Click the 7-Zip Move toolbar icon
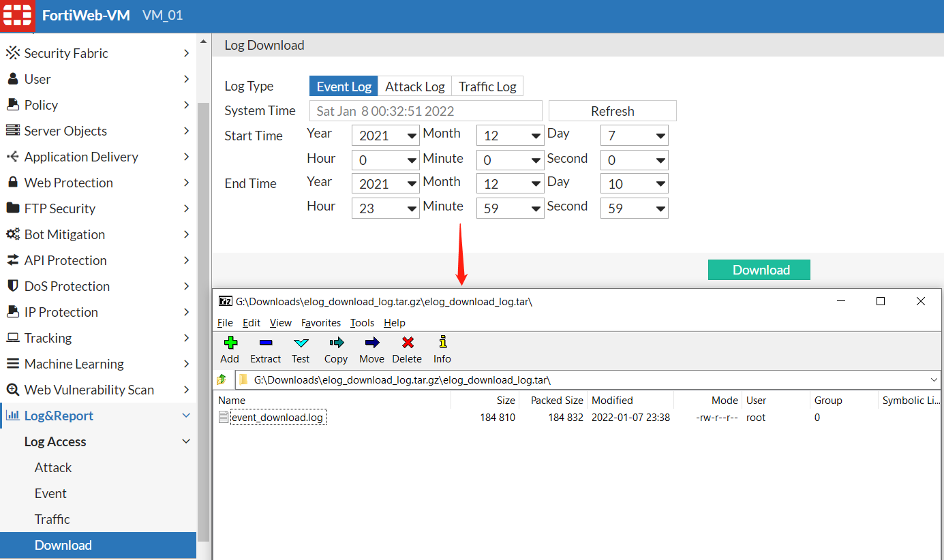The image size is (944, 560). click(372, 343)
